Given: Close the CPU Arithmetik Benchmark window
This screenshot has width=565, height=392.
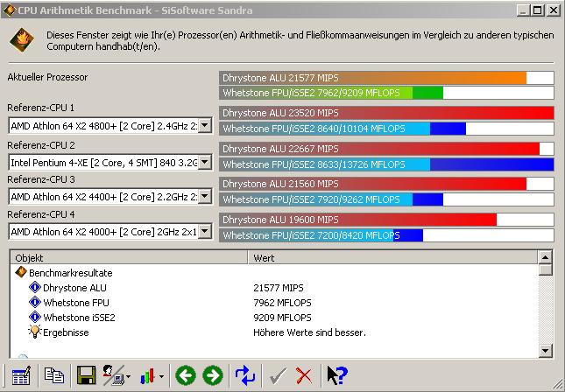Looking at the screenshot, I should [x=553, y=10].
